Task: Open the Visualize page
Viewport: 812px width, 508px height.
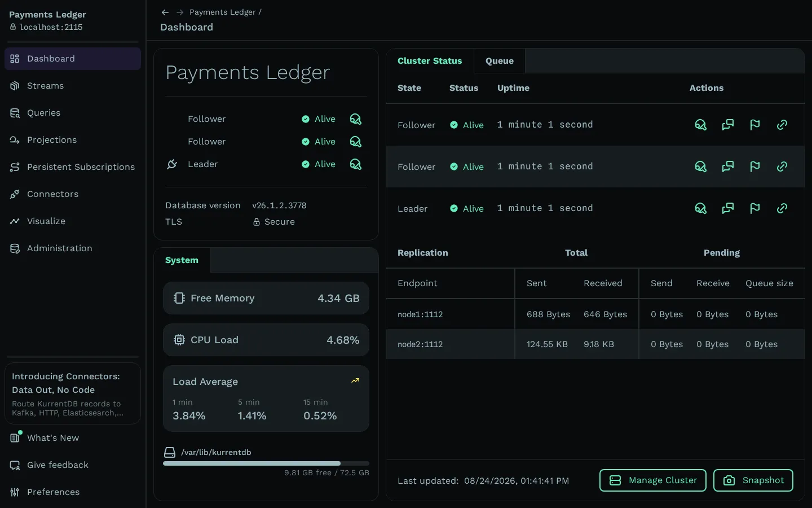Action: click(73, 221)
